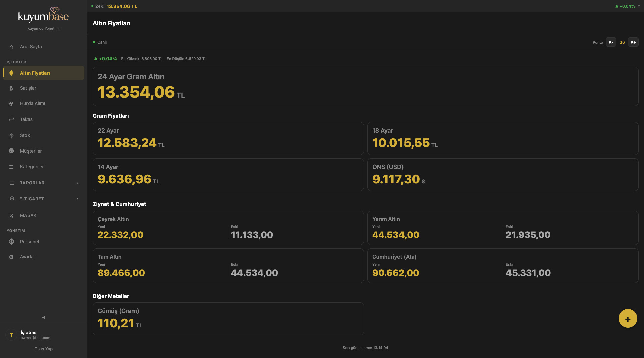Expand the E-TİCARET section
The image size is (644, 358).
point(44,199)
